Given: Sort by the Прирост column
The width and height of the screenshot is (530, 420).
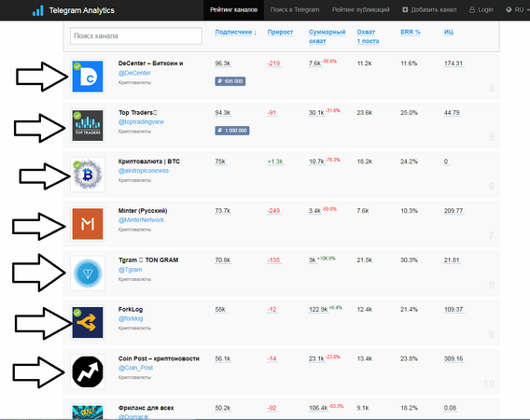Looking at the screenshot, I should coord(280,32).
